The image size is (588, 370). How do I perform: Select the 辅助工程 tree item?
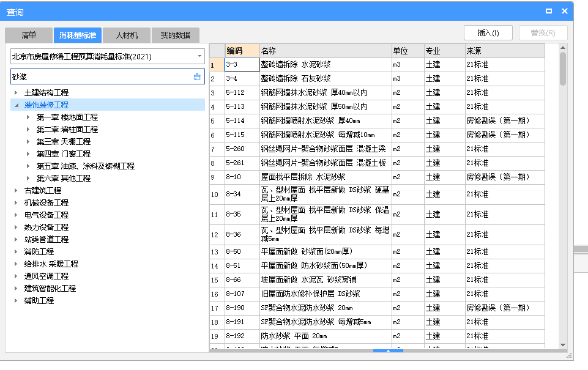(39, 301)
